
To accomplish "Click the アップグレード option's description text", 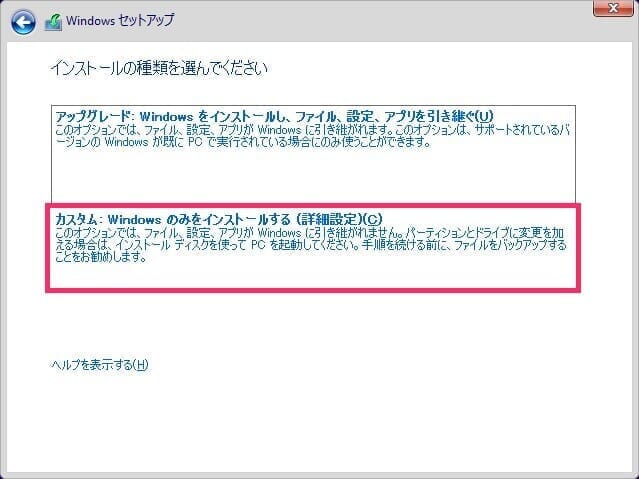I will click(x=300, y=136).
